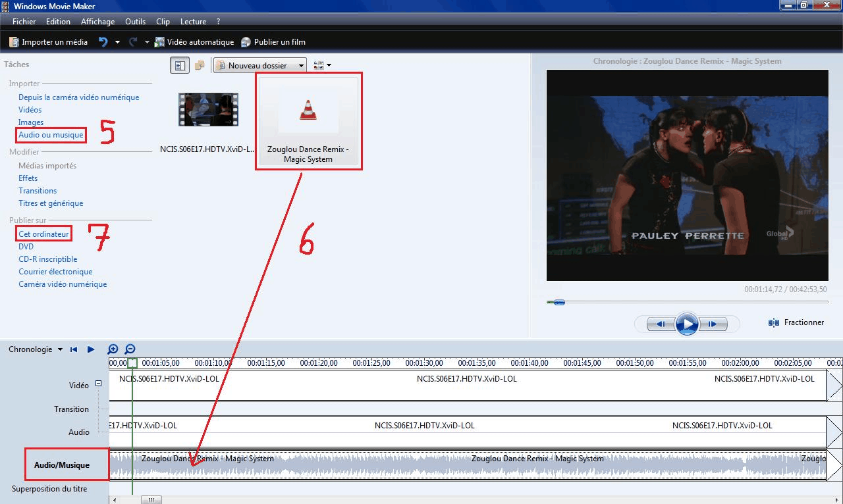
Task: Collapse the Vidéo track expander
Action: (98, 384)
